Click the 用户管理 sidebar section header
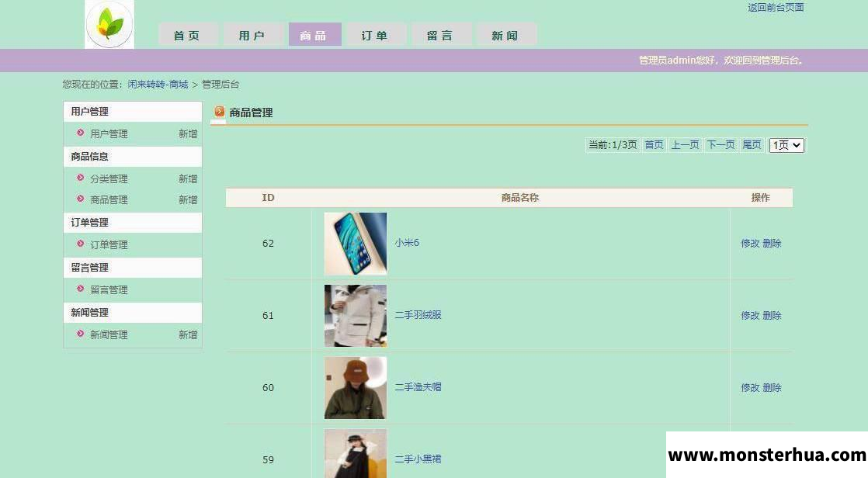The width and height of the screenshot is (868, 478). click(133, 111)
